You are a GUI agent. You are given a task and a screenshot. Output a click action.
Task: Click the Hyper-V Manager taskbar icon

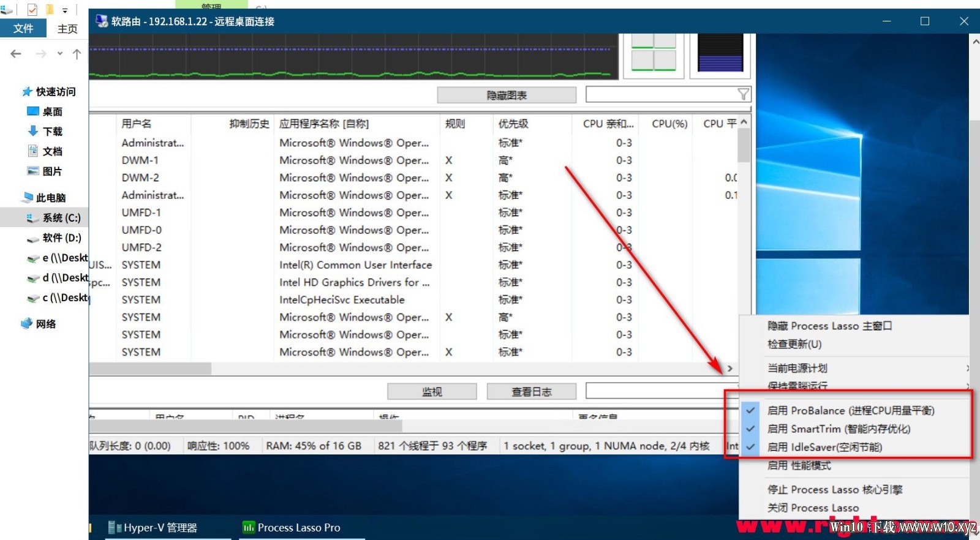115,527
